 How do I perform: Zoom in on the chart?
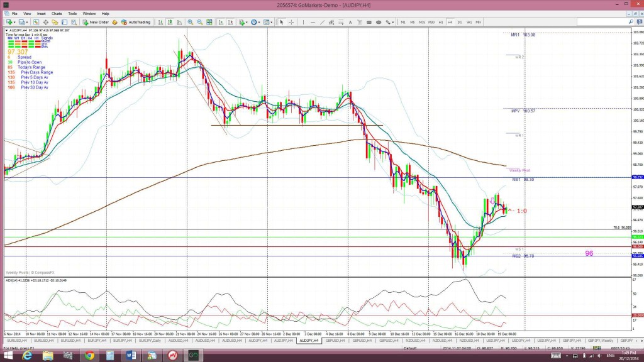coord(190,22)
